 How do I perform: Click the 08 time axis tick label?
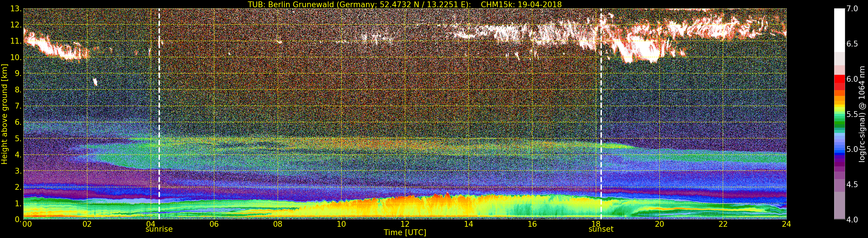[x=278, y=224]
